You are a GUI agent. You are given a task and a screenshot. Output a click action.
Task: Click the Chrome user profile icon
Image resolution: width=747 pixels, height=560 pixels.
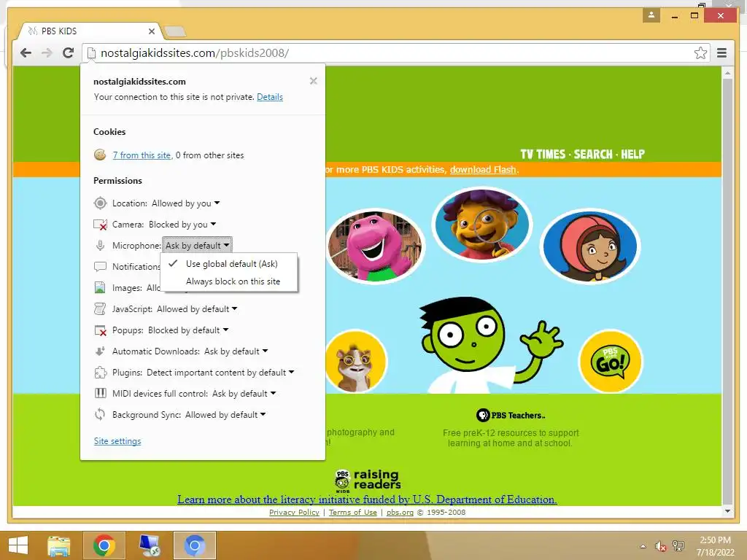(651, 15)
